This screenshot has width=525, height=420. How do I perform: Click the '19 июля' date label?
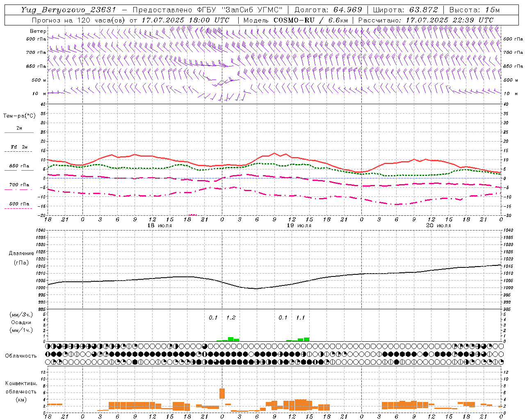[299, 226]
